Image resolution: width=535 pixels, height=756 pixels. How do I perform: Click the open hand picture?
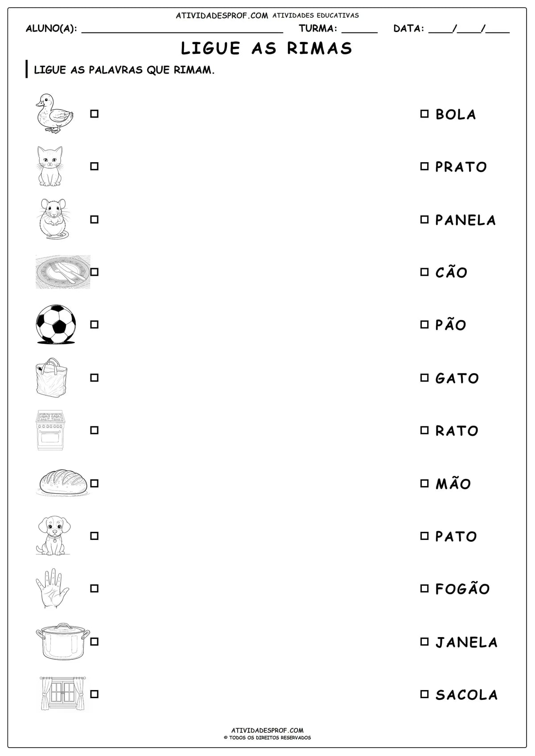pos(52,588)
